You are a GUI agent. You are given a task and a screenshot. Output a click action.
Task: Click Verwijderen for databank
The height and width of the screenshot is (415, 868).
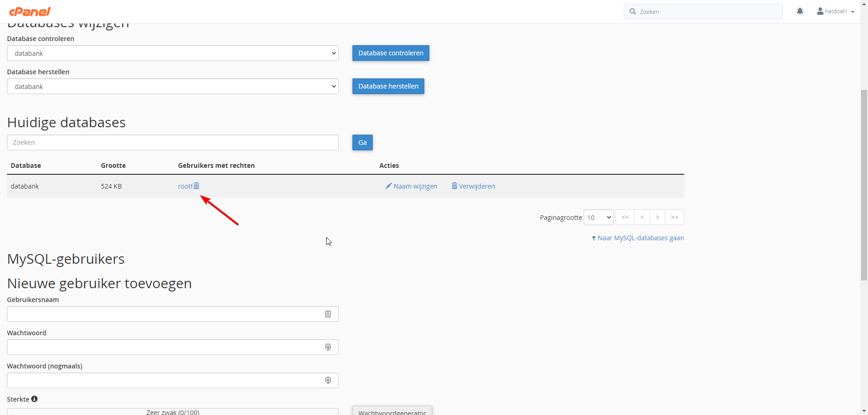[x=473, y=186]
